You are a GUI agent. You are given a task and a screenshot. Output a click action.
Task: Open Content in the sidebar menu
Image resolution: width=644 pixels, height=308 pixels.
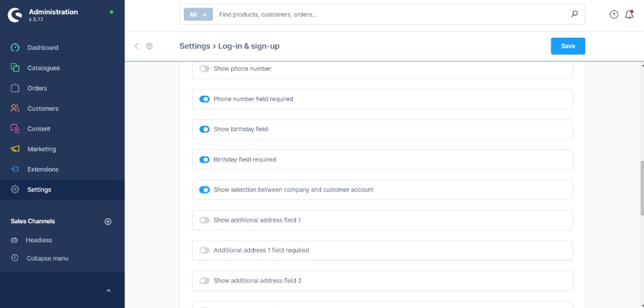39,129
